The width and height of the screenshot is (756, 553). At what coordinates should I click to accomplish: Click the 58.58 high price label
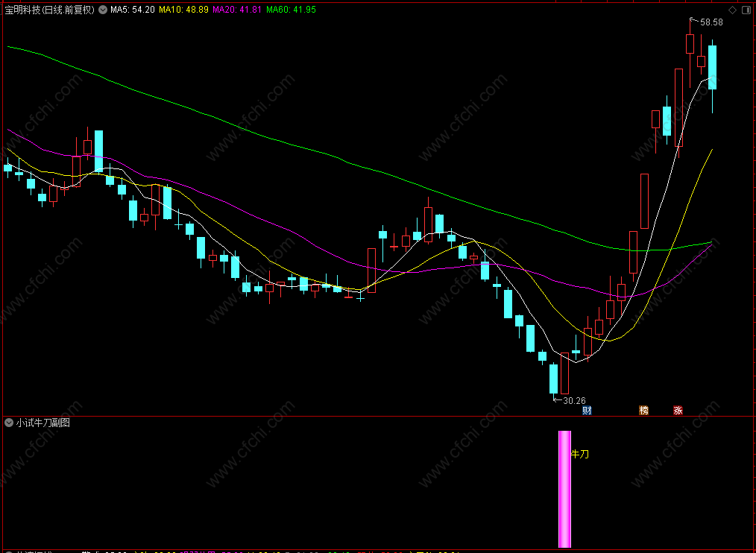(712, 22)
